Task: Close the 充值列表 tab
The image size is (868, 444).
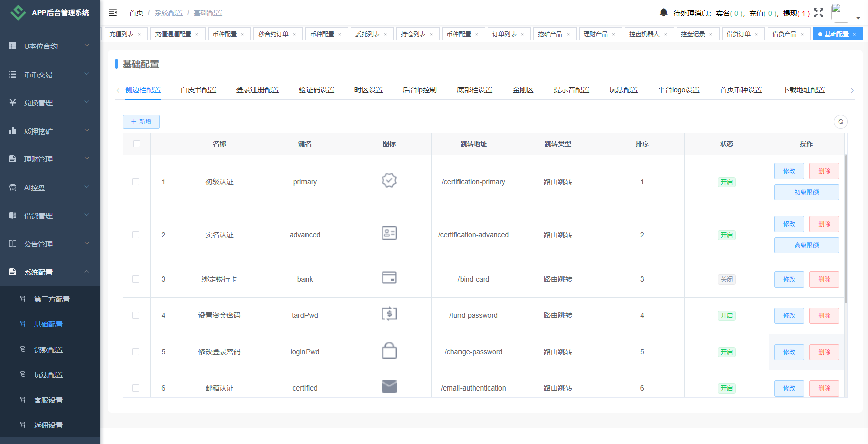Action: tap(139, 34)
